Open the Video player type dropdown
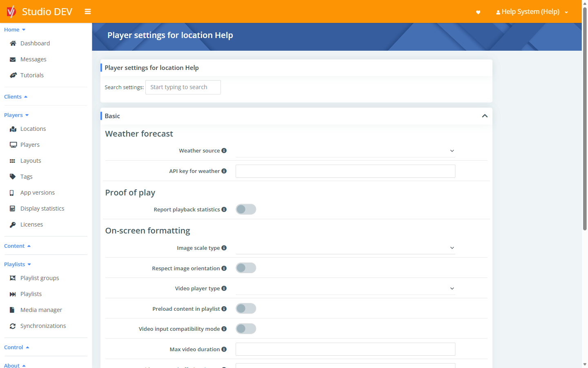The height and width of the screenshot is (368, 588). tap(345, 288)
